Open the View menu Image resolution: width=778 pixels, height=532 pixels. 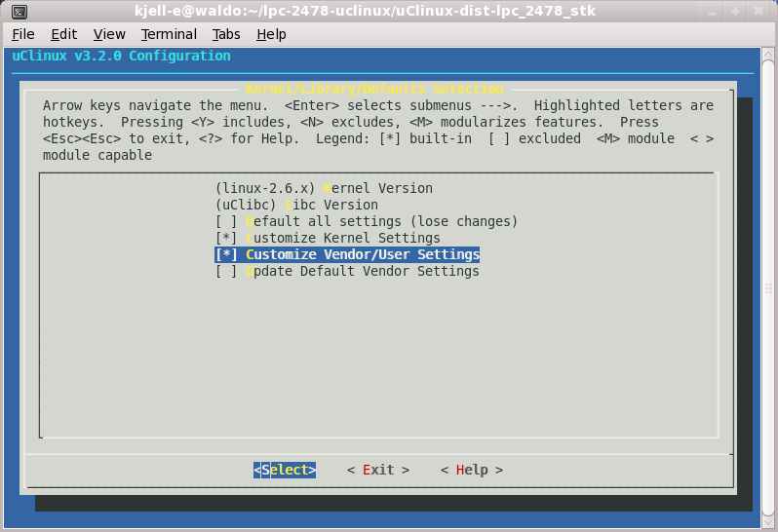(x=109, y=34)
